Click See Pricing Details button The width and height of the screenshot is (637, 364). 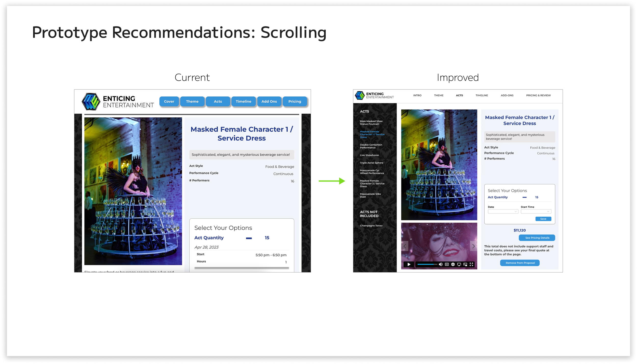click(x=537, y=238)
